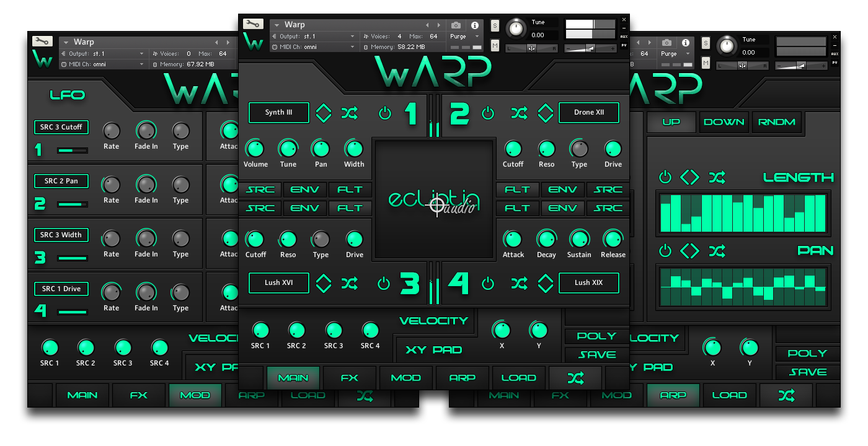Switch to the FX tab in front window
The width and height of the screenshot is (868, 446).
[x=350, y=377]
